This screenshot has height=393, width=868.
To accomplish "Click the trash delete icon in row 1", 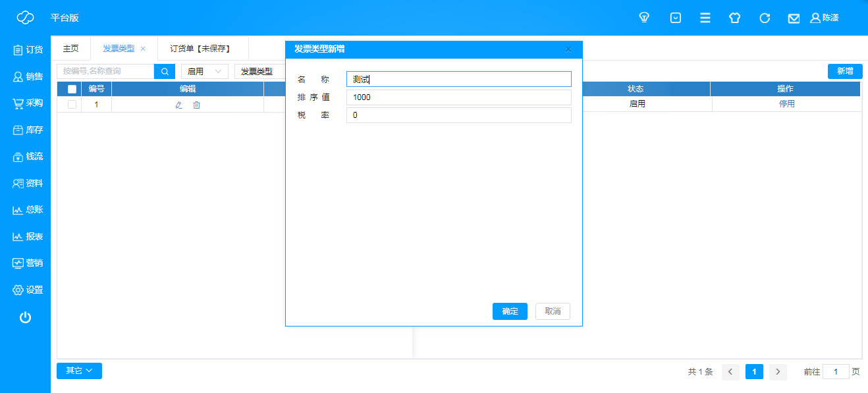I will (196, 105).
